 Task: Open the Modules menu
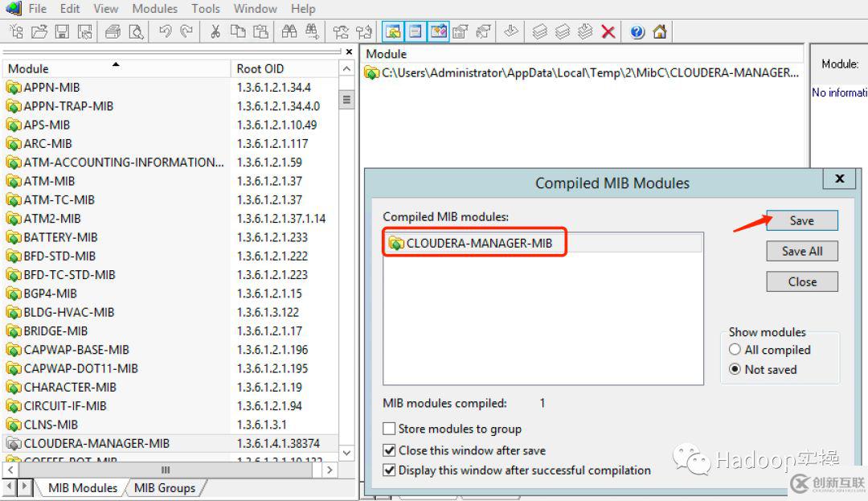tap(154, 9)
